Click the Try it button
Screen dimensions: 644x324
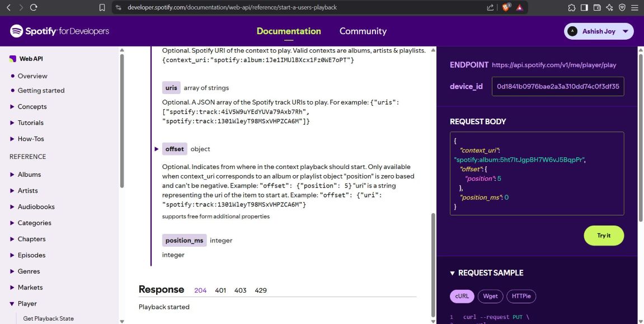click(604, 236)
